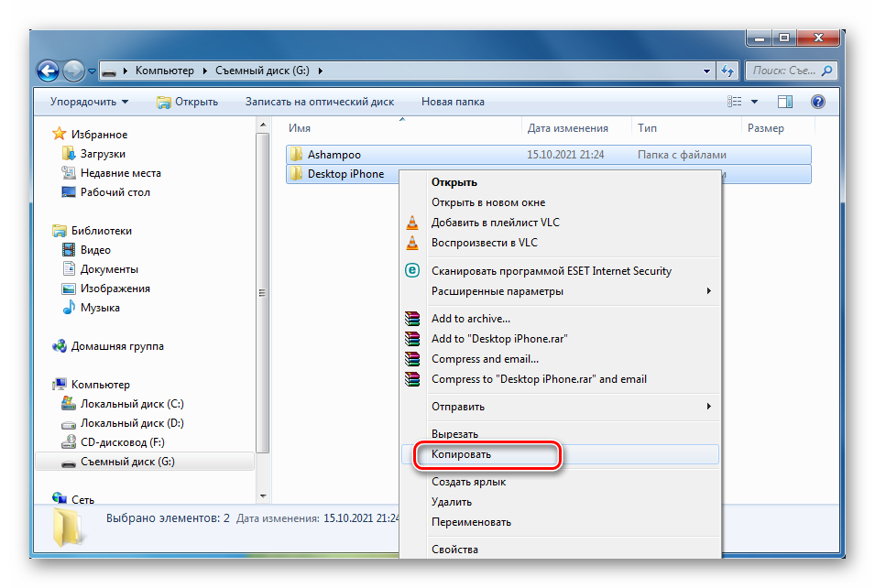Image resolution: width=875 pixels, height=588 pixels.
Task: Select the Ashampoo folder icon
Action: pyautogui.click(x=296, y=155)
